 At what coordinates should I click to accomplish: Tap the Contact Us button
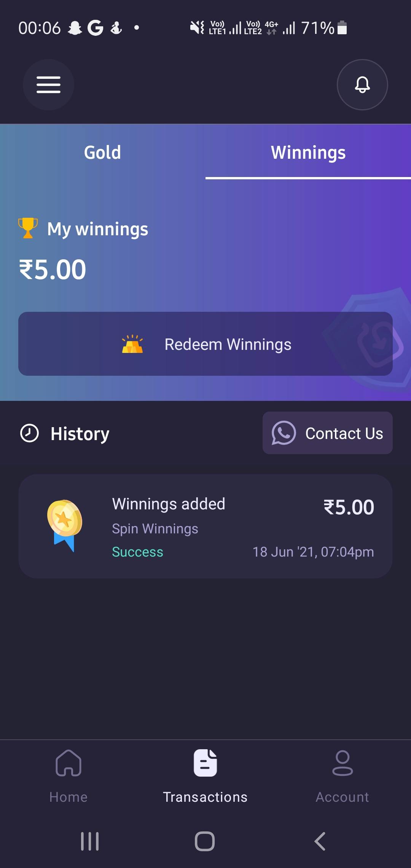click(328, 433)
